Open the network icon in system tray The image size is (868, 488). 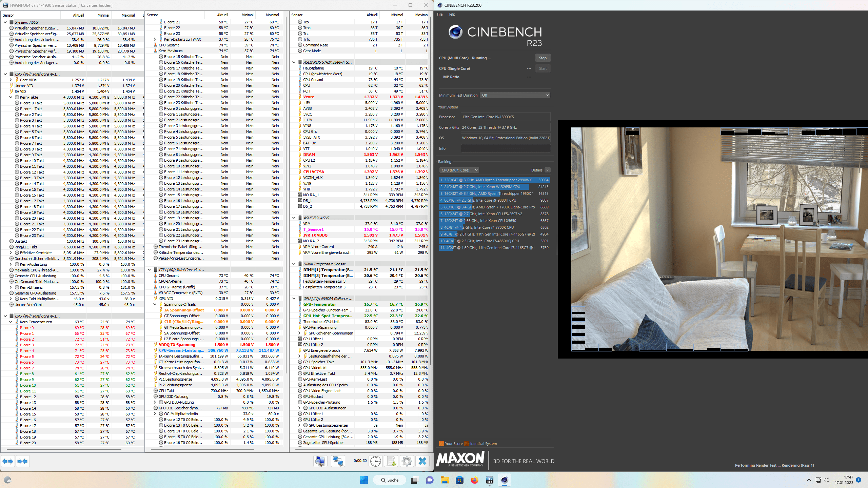click(818, 480)
